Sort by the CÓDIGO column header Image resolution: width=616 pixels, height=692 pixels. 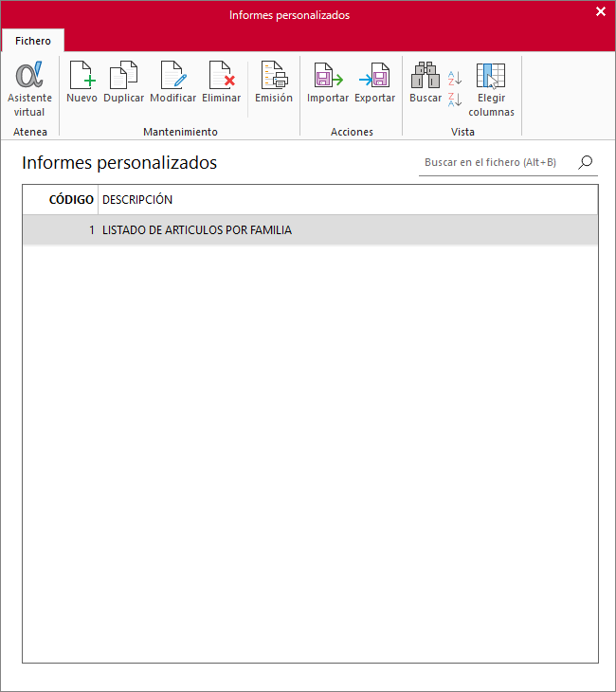pos(61,199)
